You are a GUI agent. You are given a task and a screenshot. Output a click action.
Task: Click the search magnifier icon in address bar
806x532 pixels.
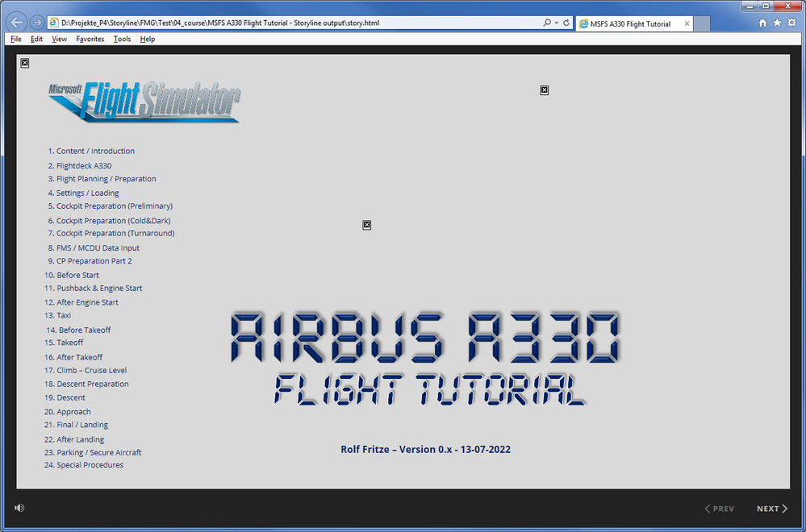[547, 23]
